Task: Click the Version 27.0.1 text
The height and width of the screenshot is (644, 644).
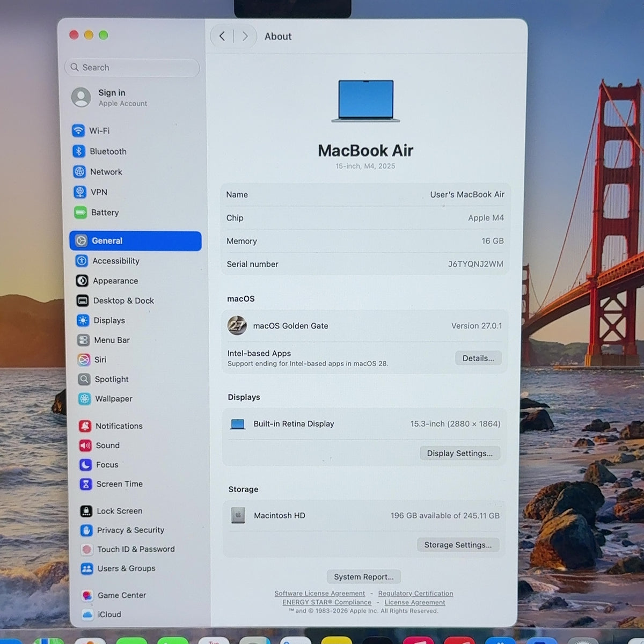Action: pos(477,326)
